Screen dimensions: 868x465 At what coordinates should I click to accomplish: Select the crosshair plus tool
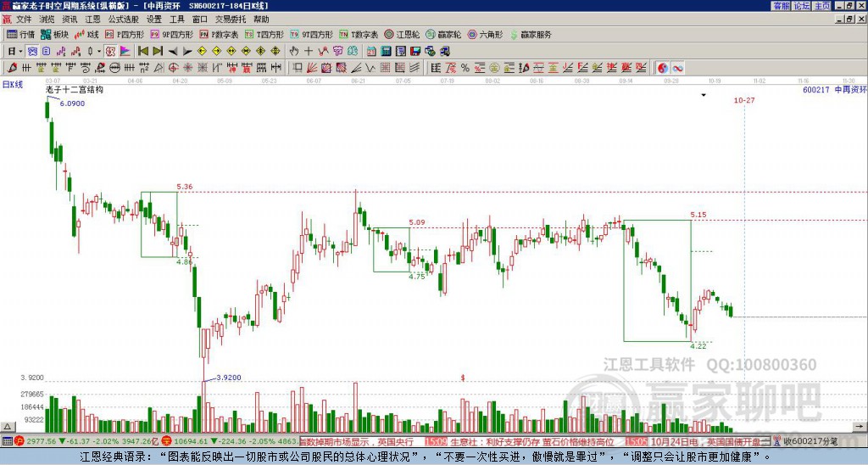tap(309, 51)
